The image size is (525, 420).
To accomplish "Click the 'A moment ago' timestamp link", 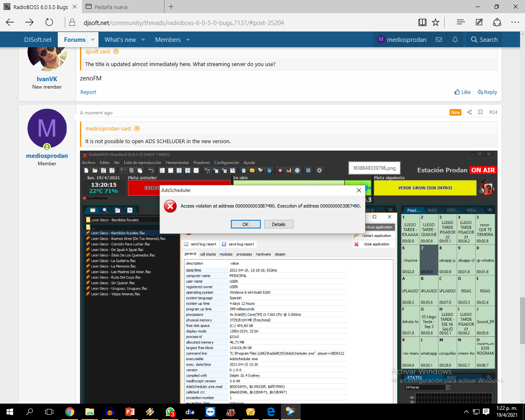I will click(96, 113).
